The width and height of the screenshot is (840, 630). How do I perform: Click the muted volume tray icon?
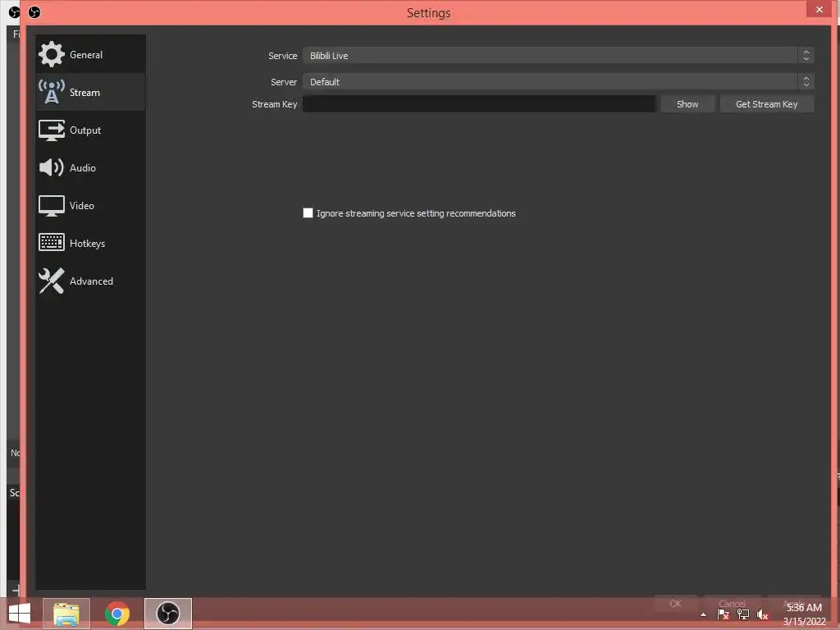762,615
